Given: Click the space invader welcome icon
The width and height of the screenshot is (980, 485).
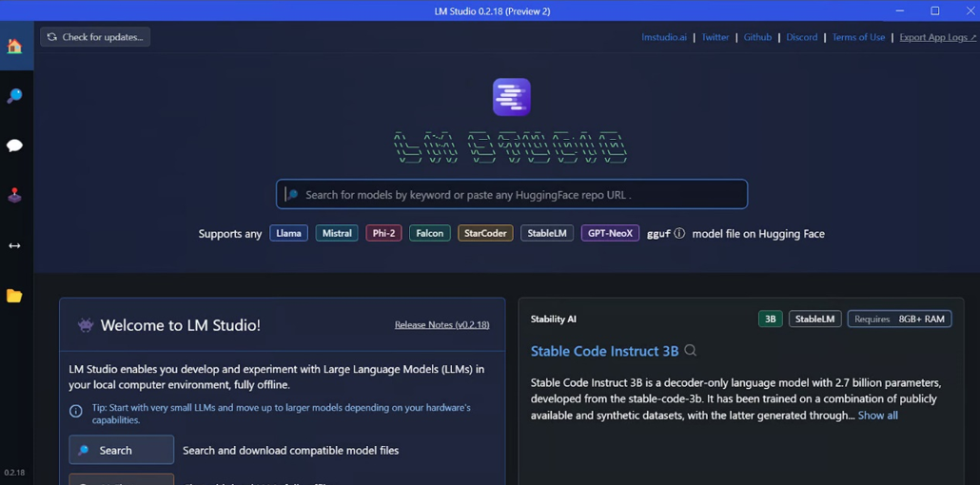Looking at the screenshot, I should pos(85,325).
